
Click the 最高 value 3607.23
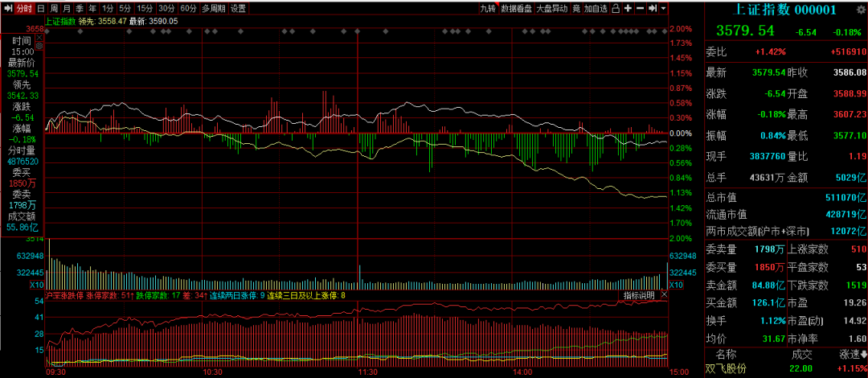coord(849,114)
